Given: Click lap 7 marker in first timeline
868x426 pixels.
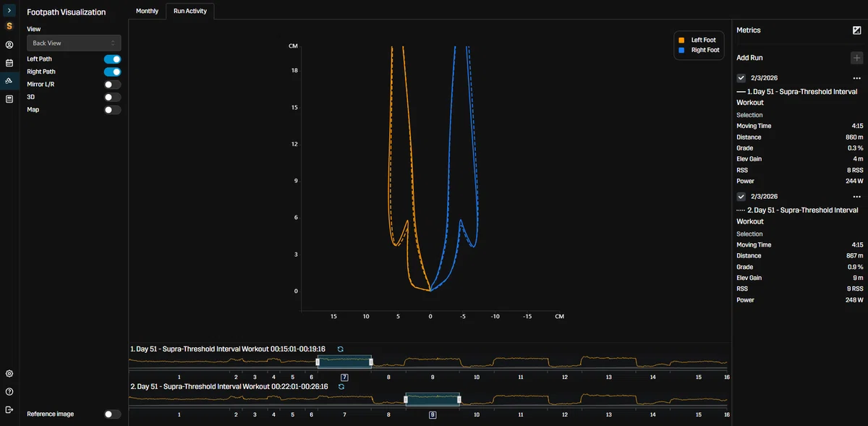Looking at the screenshot, I should pyautogui.click(x=344, y=378).
